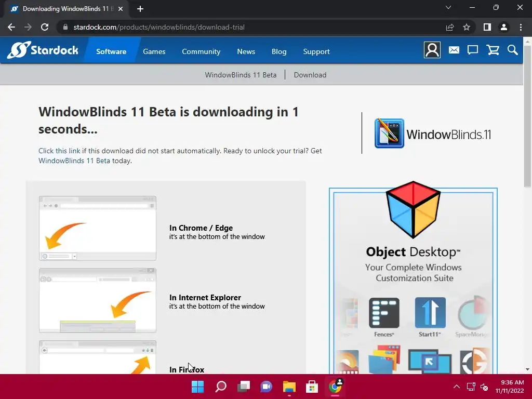
Task: Open the Community menu
Action: click(201, 51)
